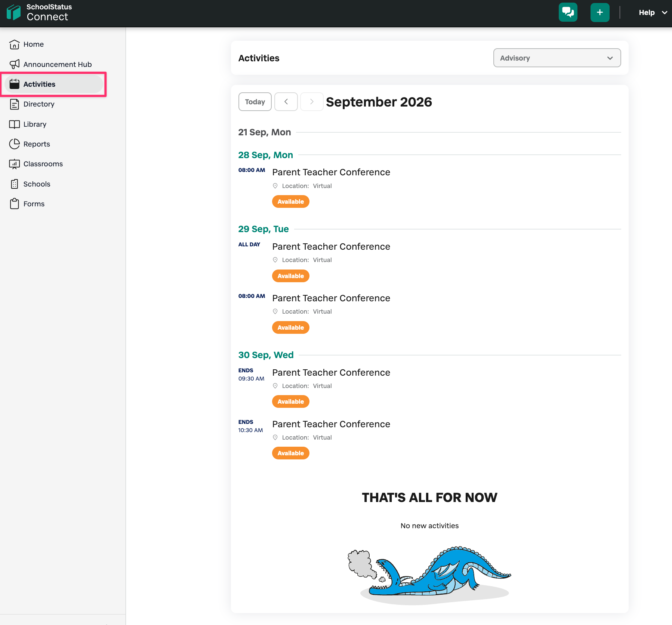Click the 28 Sep, Mon date heading
Viewport: 672px width, 625px height.
(266, 155)
